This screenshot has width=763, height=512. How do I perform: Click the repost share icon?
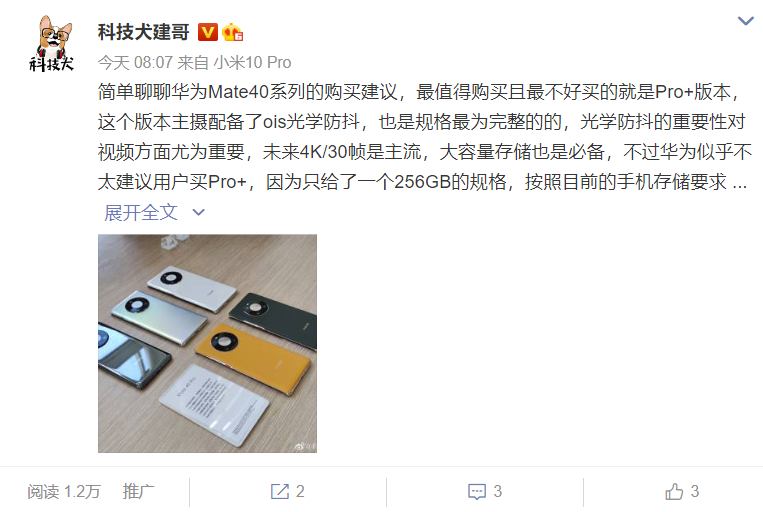280,491
